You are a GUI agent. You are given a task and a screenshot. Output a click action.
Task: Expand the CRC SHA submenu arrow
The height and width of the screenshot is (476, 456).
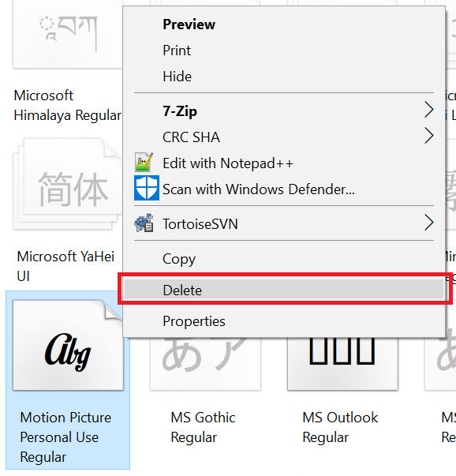(x=428, y=136)
